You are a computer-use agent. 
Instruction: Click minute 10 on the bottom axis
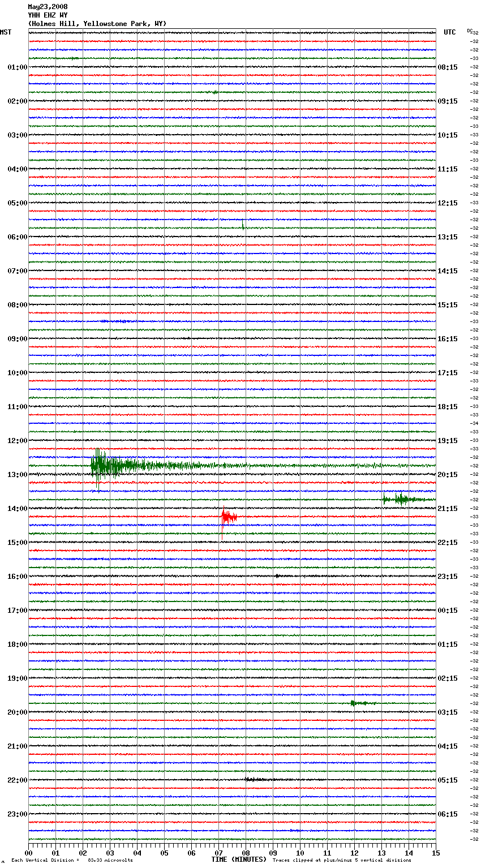300,853
